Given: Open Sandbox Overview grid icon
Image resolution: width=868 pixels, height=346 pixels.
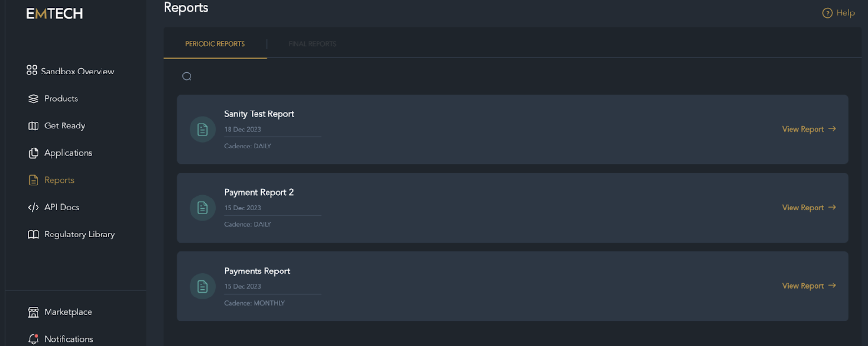Looking at the screenshot, I should pyautogui.click(x=32, y=71).
